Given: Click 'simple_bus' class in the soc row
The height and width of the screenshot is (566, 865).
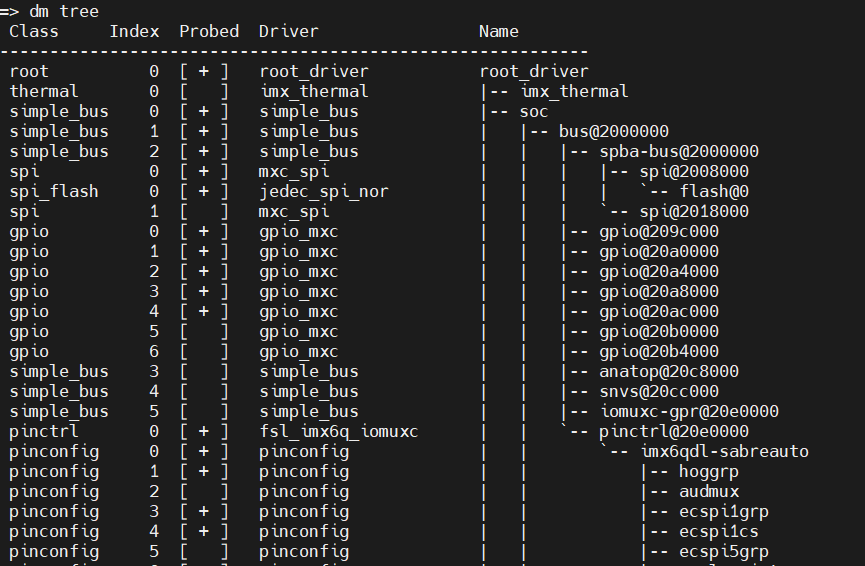Looking at the screenshot, I should 58,111.
